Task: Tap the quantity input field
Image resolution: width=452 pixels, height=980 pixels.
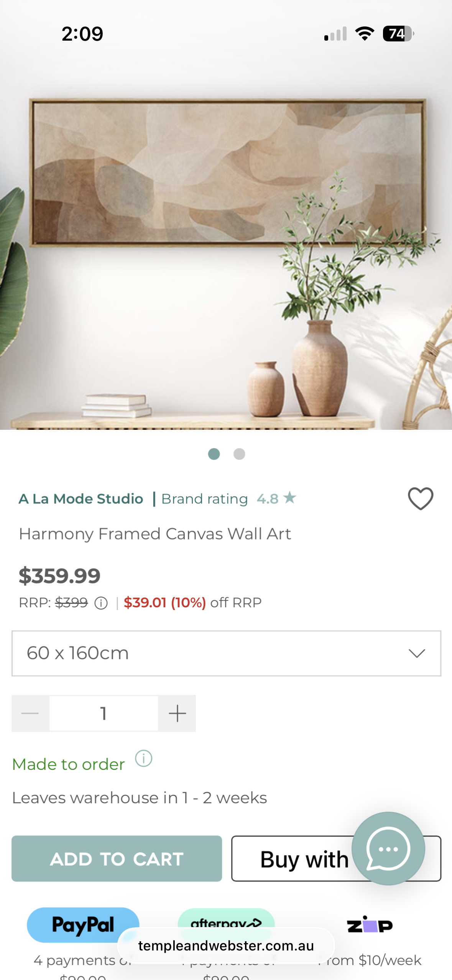Action: 104,714
